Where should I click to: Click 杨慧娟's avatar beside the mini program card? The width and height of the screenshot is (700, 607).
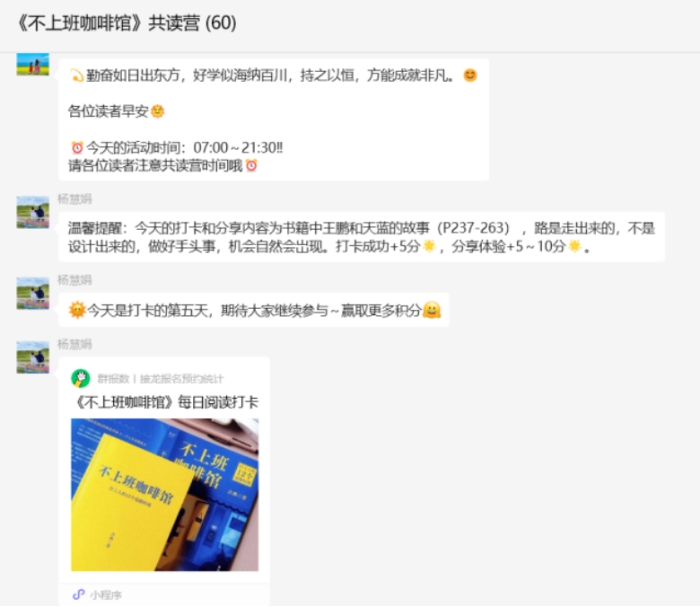pyautogui.click(x=33, y=357)
